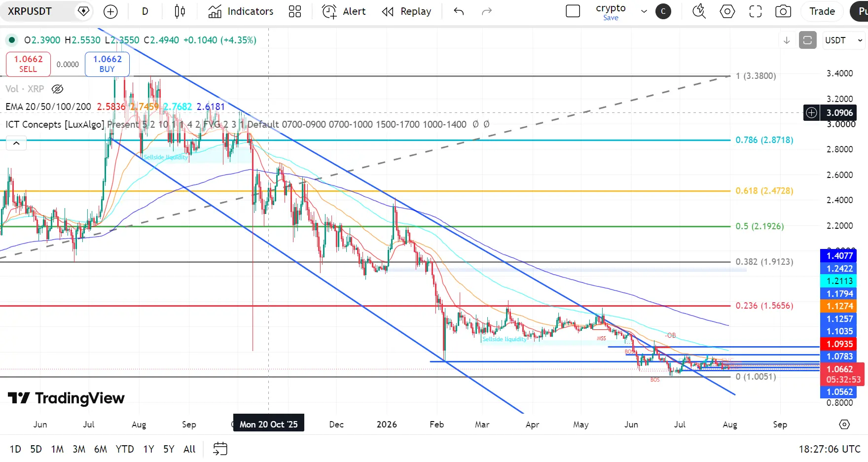Open the go to date calendar icon
Screen dimensions: 868x462
tap(220, 449)
